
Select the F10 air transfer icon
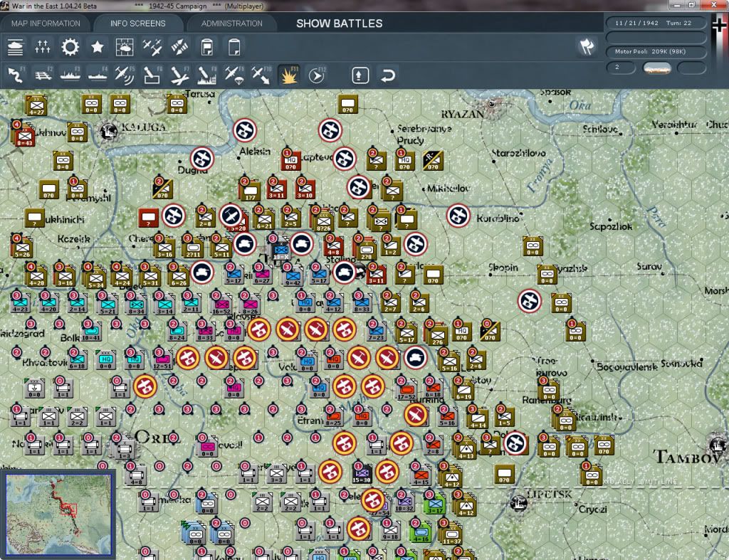[261, 75]
